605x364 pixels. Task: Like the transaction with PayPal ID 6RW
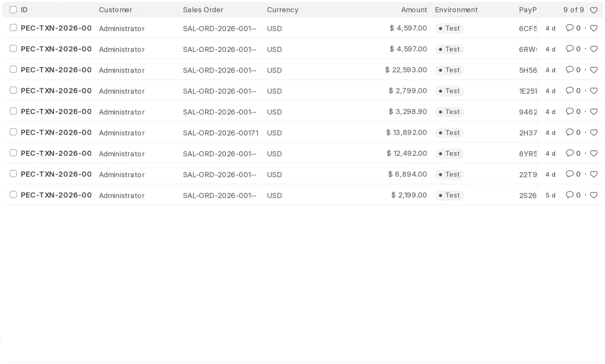[593, 49]
